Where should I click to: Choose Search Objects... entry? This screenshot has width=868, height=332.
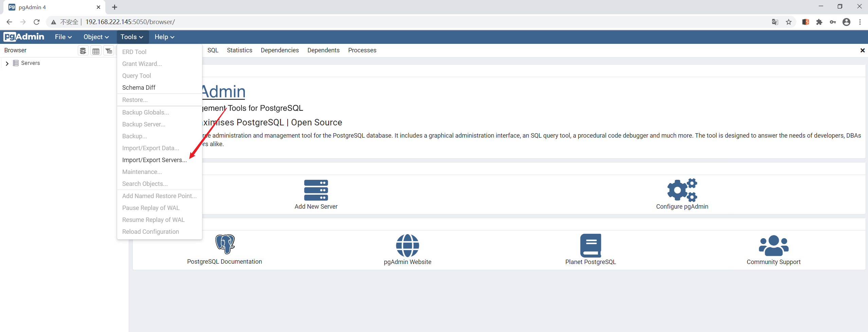(160, 184)
